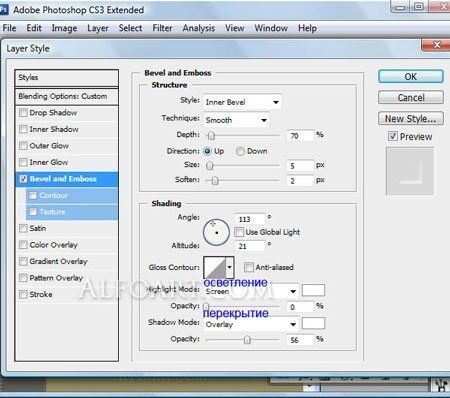The height and width of the screenshot is (398, 450).
Task: Enable the Texture checkbox
Action: coord(33,212)
